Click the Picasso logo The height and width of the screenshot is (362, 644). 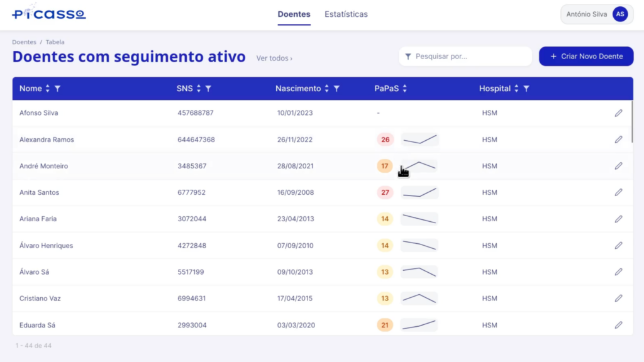point(49,14)
